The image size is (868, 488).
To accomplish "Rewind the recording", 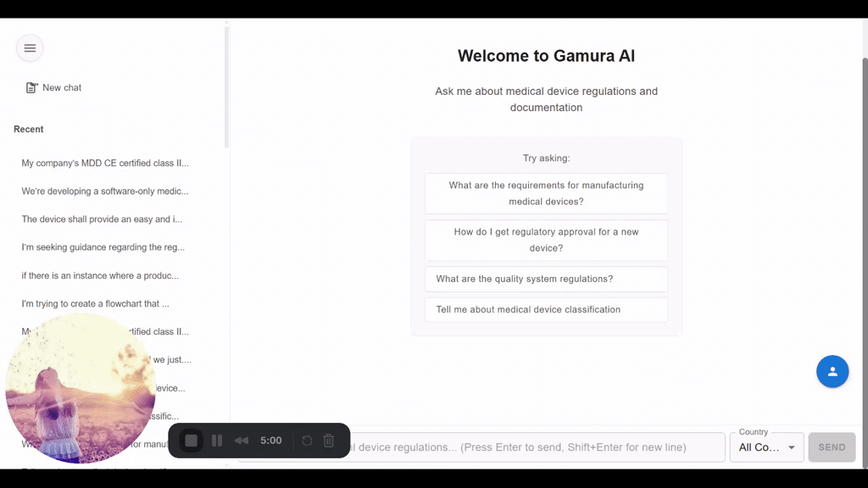I will click(x=242, y=441).
